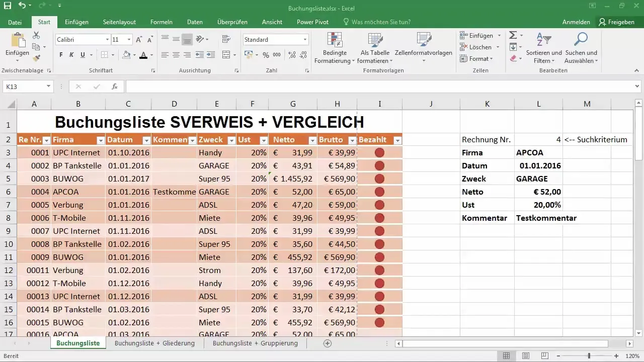Open Bedingte Formatierung menu
644x362 pixels.
coord(335,48)
